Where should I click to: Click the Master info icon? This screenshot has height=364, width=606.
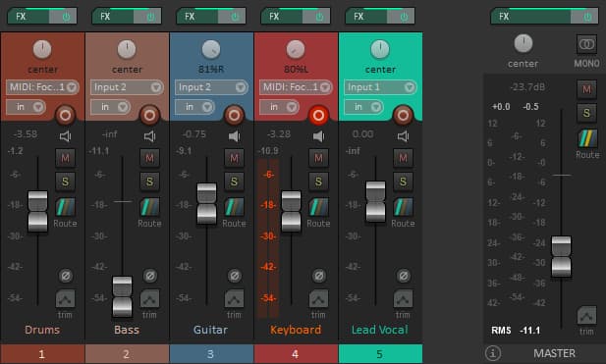[x=493, y=353]
